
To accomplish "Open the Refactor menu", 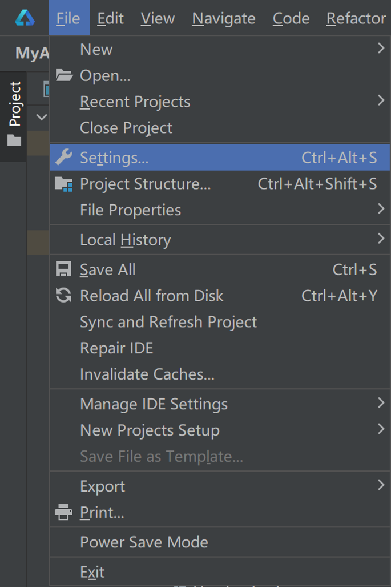I will pyautogui.click(x=356, y=18).
